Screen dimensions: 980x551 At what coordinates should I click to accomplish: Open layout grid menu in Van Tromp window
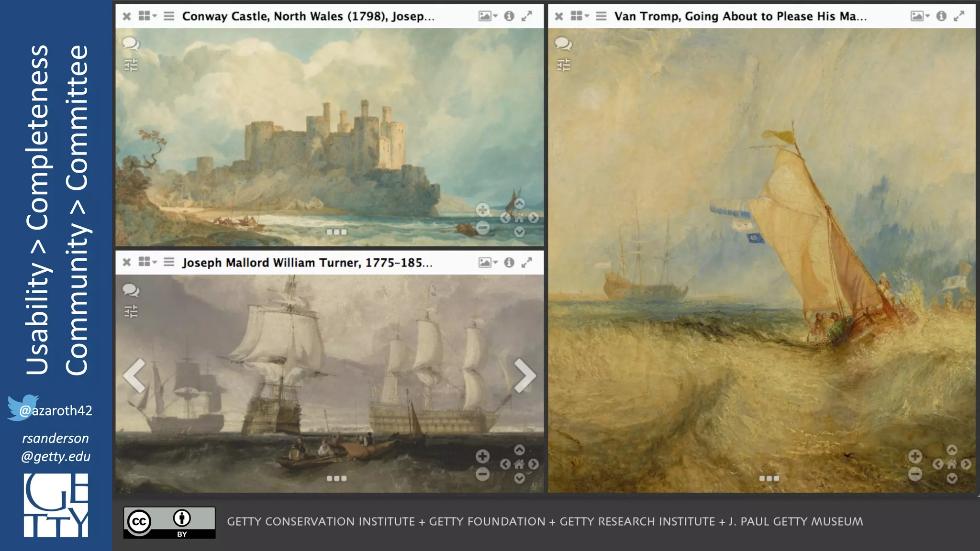tap(580, 16)
